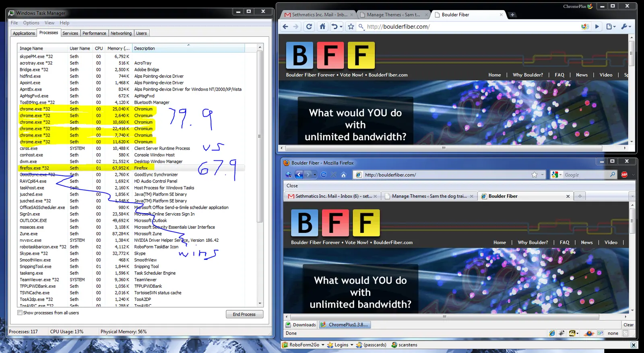Open a new tab in ChromePlus
The image size is (644, 353).
click(512, 15)
